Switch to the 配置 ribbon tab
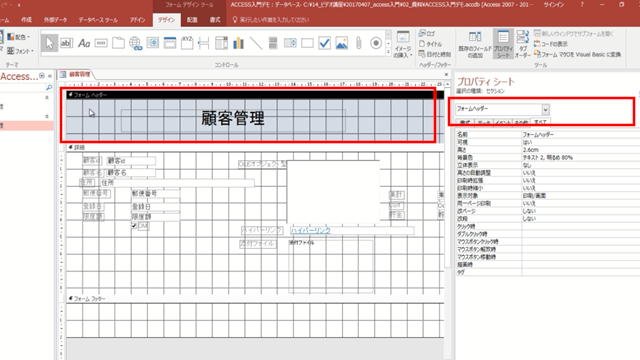Viewport: 640px width, 360px height. pyautogui.click(x=192, y=20)
